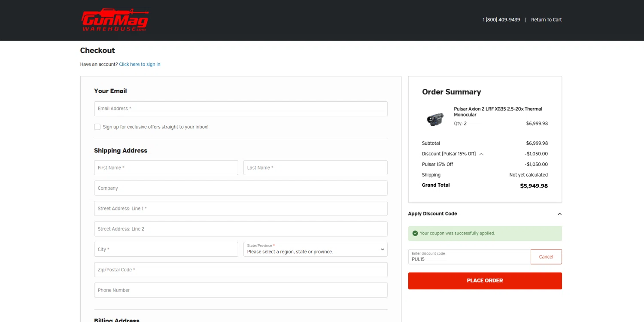The image size is (644, 322).
Task: Focus the First Name field
Action: pyautogui.click(x=166, y=168)
